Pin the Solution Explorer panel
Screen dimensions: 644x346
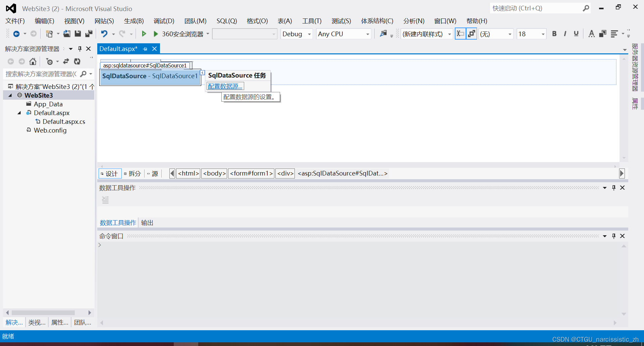coord(80,49)
